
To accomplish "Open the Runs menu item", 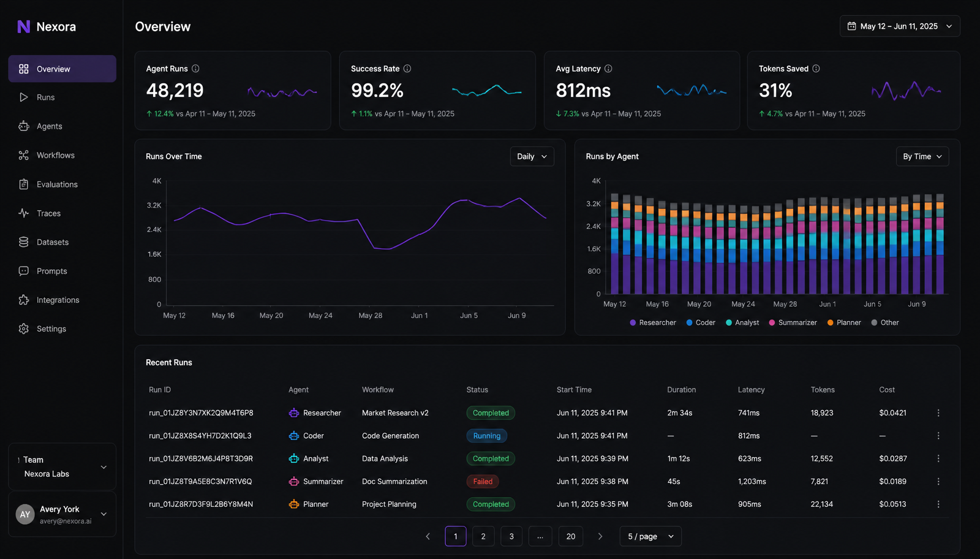I will point(62,97).
